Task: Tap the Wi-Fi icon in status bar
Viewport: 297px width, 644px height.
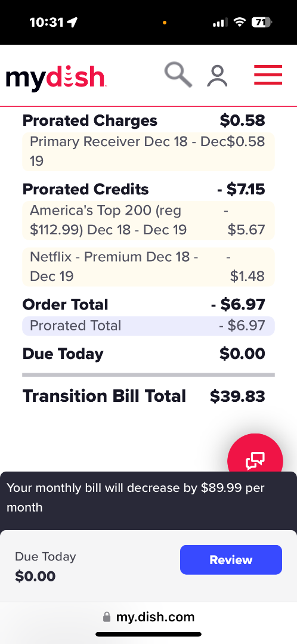Action: (239, 22)
